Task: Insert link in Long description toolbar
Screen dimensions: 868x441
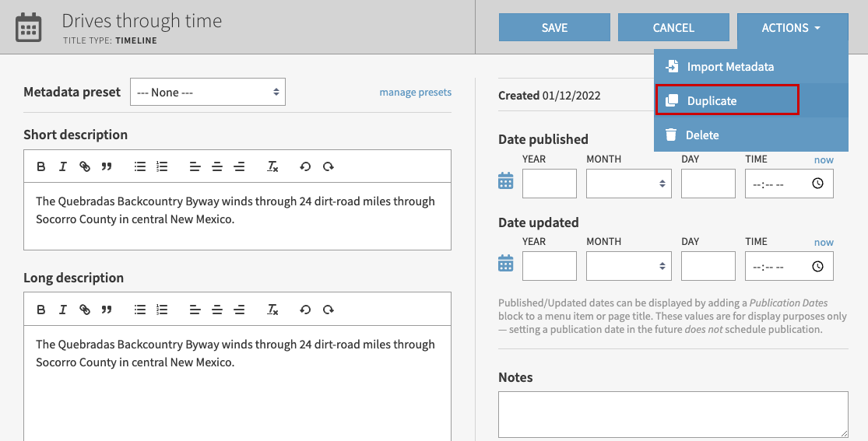Action: click(x=85, y=310)
